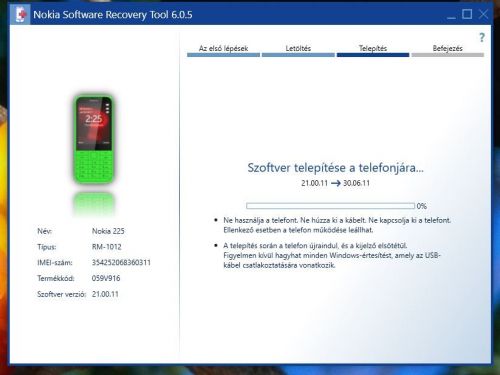The image size is (500, 375).
Task: Click the 0% progress label
Action: (x=422, y=206)
